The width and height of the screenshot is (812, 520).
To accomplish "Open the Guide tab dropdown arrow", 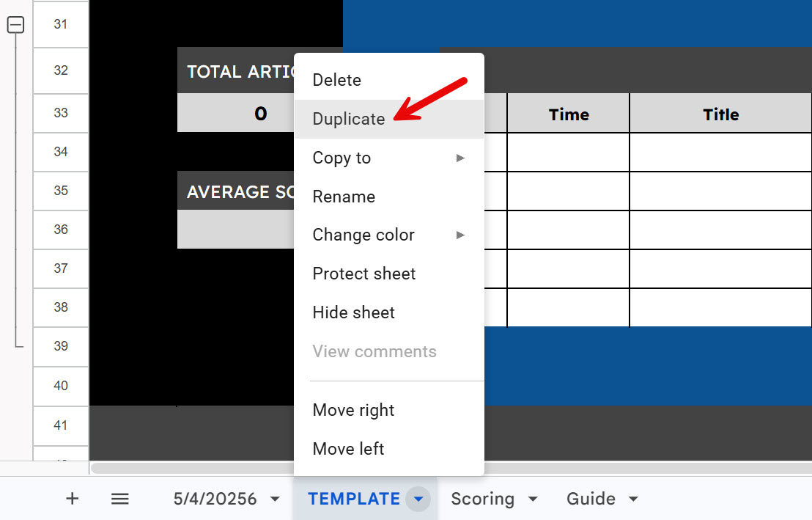I will click(x=633, y=499).
